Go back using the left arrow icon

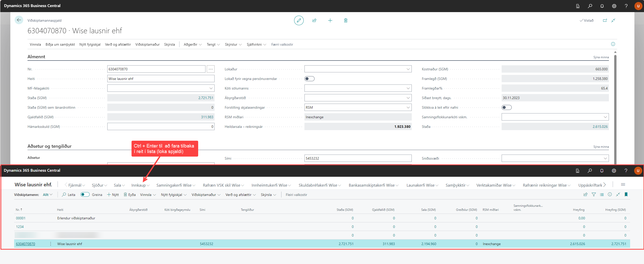(19, 20)
